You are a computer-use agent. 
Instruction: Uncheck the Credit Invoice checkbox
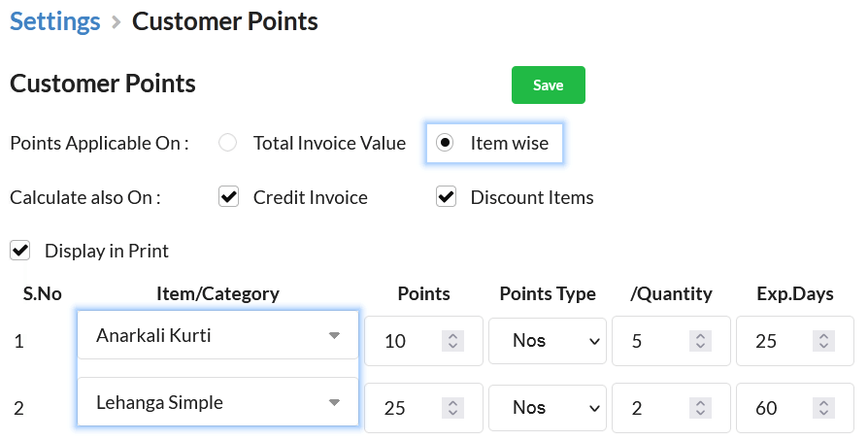[x=228, y=196]
